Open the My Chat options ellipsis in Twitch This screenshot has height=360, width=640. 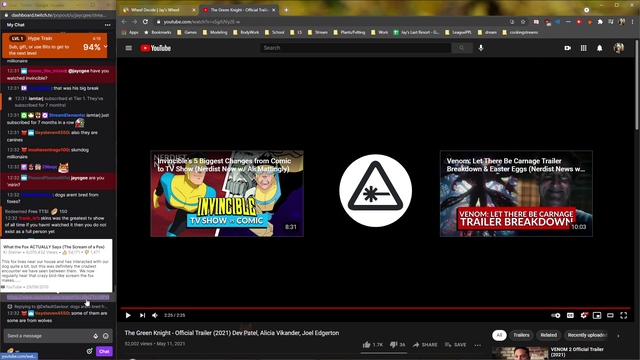click(x=107, y=25)
